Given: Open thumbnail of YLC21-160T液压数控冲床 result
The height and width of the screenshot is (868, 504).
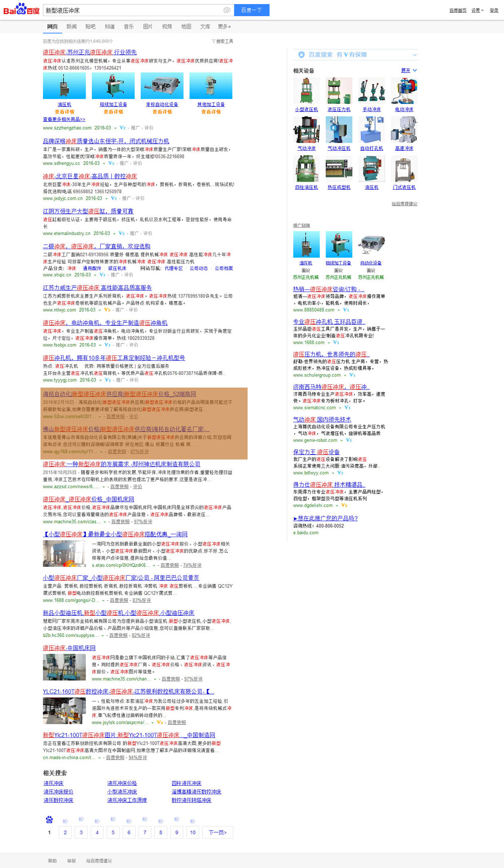Looking at the screenshot, I should (64, 711).
